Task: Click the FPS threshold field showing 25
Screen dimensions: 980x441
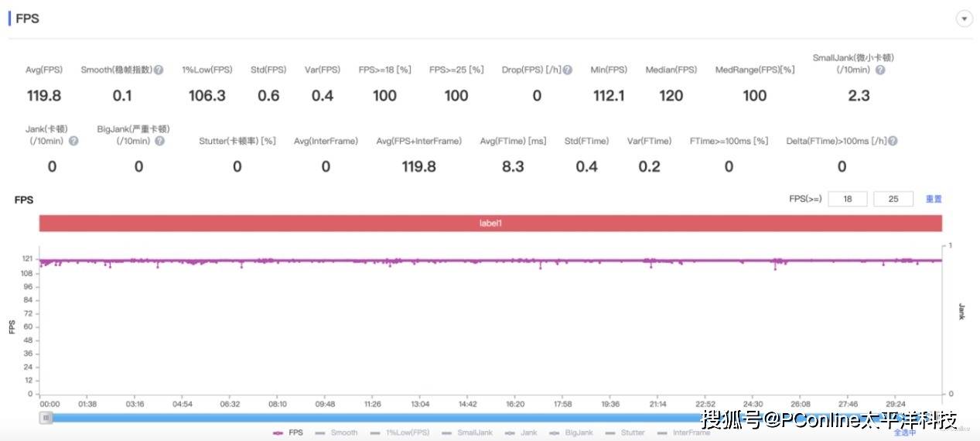Action: 893,199
